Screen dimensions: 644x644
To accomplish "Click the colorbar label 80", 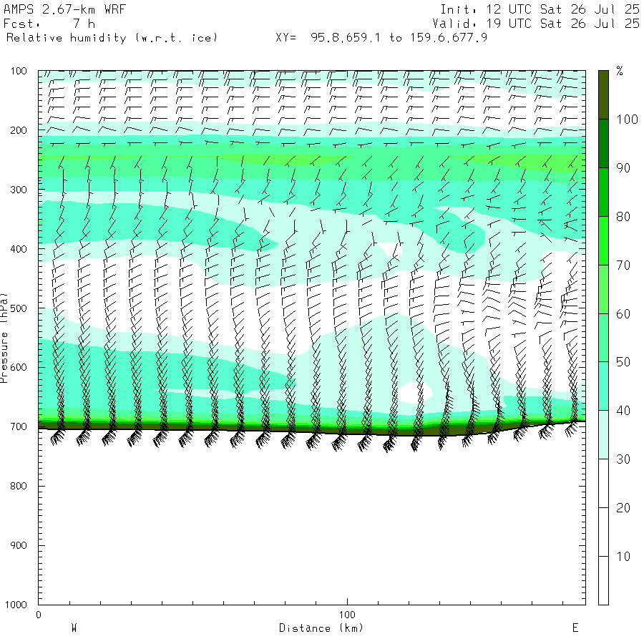I will click(623, 217).
